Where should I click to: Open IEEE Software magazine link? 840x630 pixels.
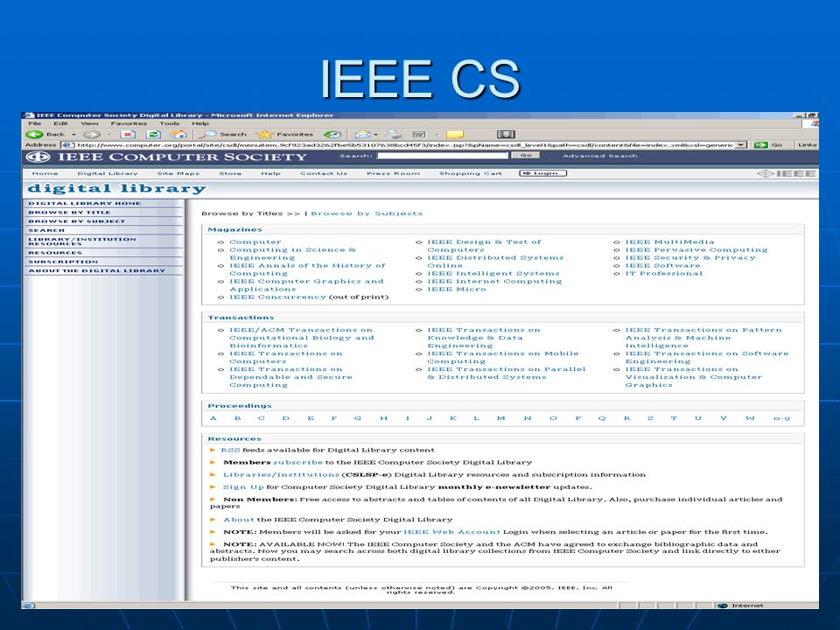pyautogui.click(x=662, y=266)
